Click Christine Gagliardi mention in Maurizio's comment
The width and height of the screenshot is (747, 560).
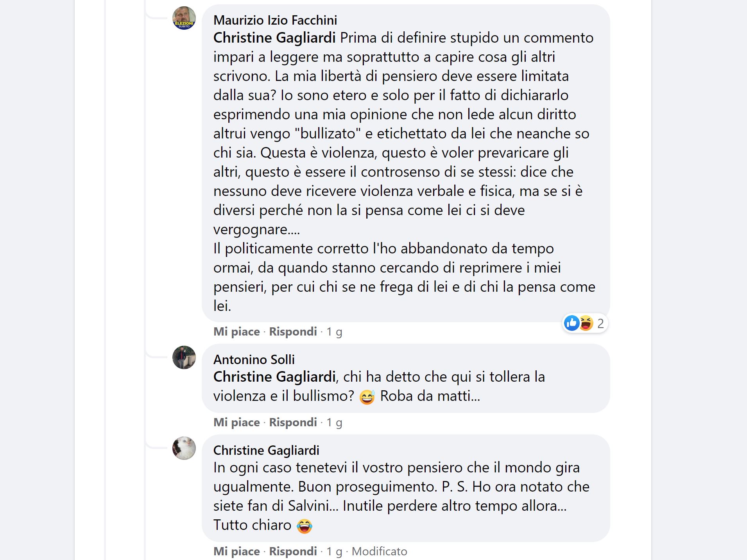(274, 38)
